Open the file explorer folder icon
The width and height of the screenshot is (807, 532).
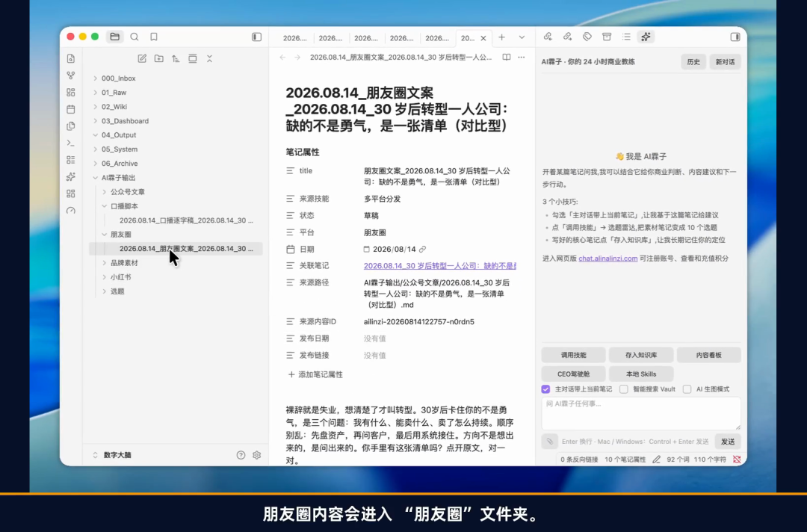(115, 37)
